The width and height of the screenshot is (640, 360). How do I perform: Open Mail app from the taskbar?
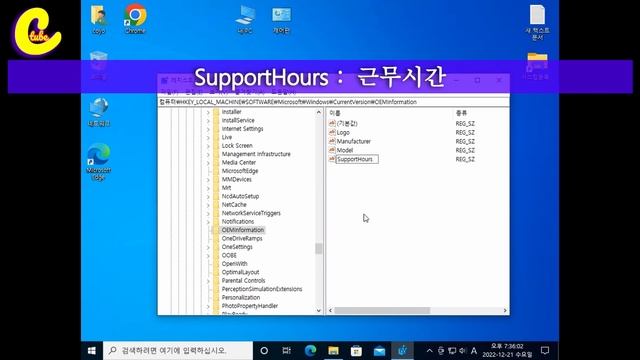point(379,351)
